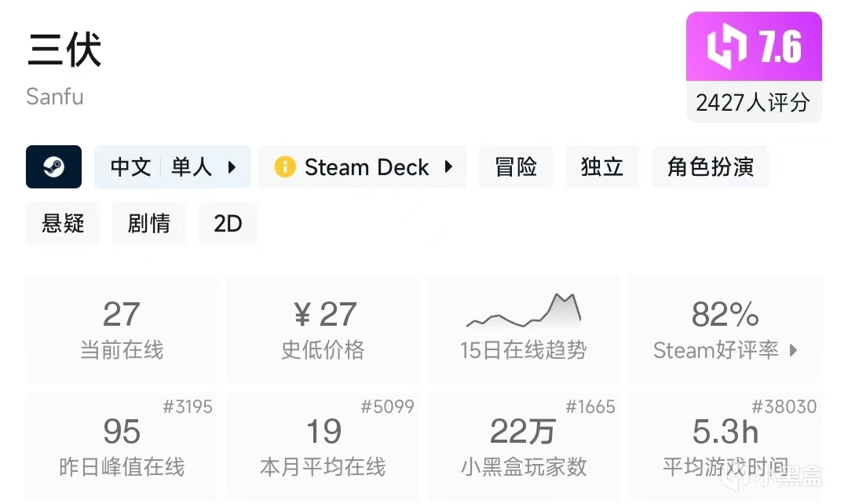
Task: Open the 角色扮演 tag
Action: point(710,166)
